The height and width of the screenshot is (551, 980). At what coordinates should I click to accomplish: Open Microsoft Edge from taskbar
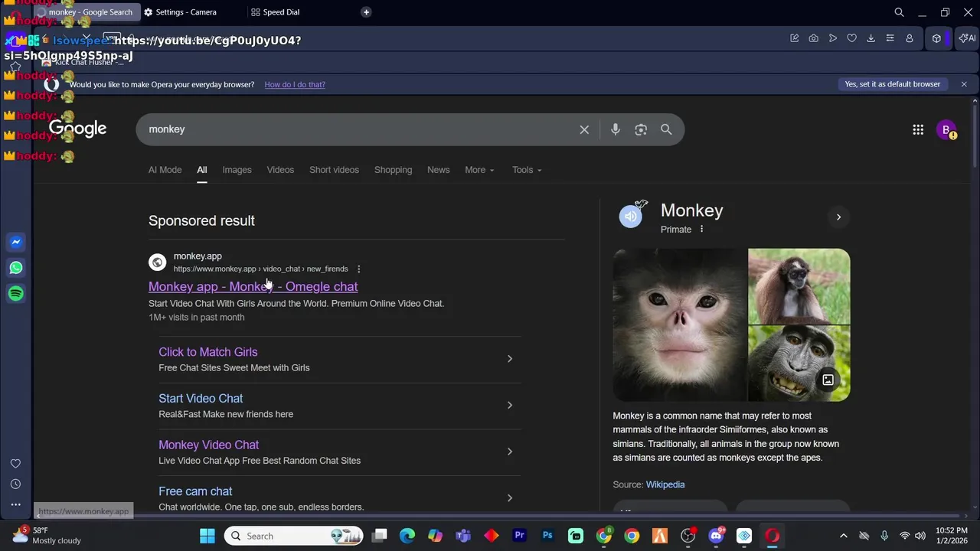(407, 536)
